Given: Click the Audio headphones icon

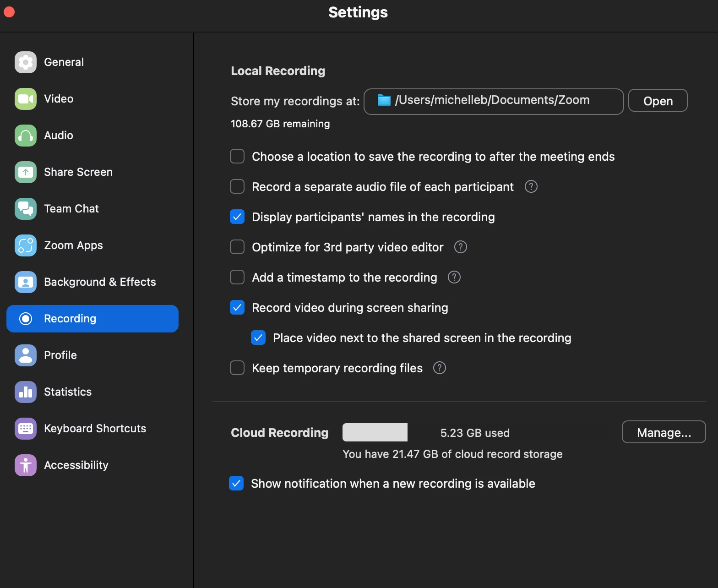Looking at the screenshot, I should [26, 136].
